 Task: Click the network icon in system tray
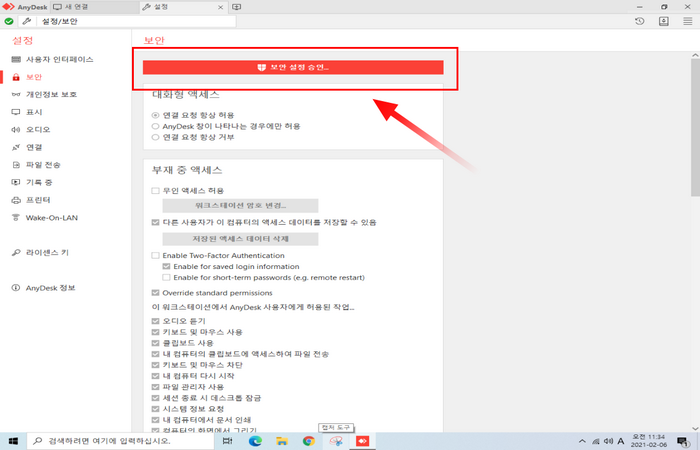coord(596,441)
